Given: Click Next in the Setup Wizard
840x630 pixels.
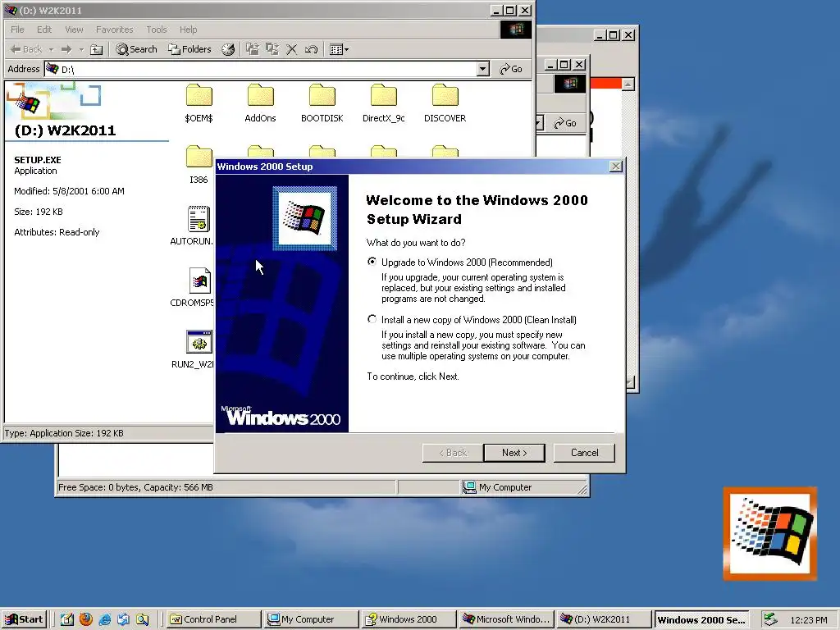Looking at the screenshot, I should 514,453.
